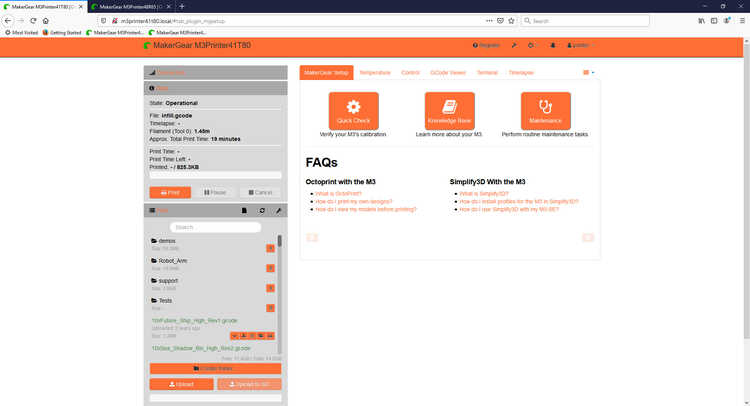Bookmark this page with the star icon

(x=511, y=21)
